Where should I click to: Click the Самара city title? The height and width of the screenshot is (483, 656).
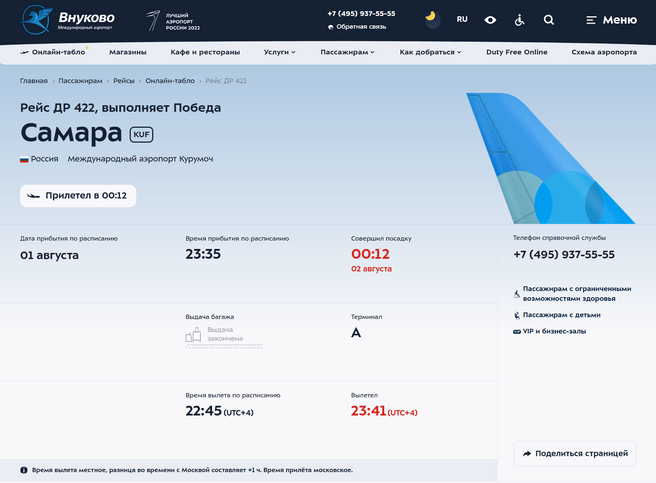coord(71,133)
